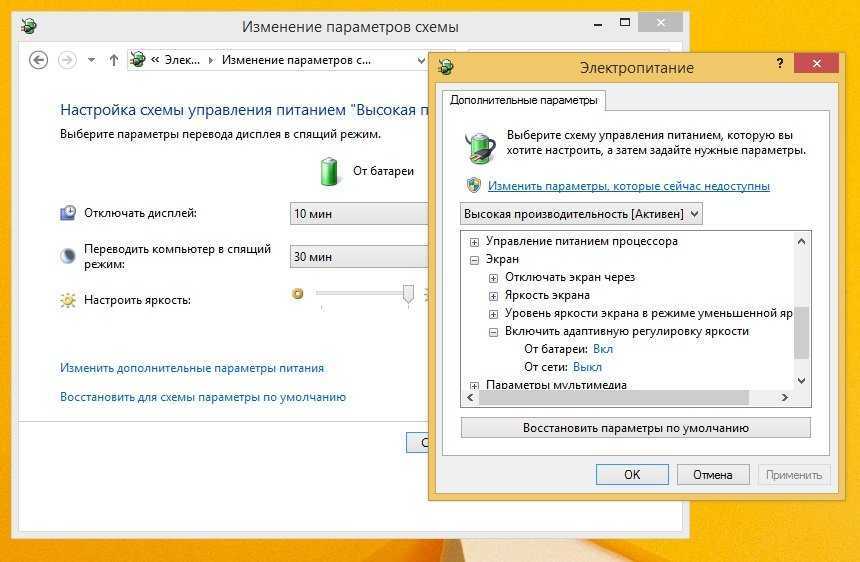Click 'Выкл' value for 'От сети'

587,367
